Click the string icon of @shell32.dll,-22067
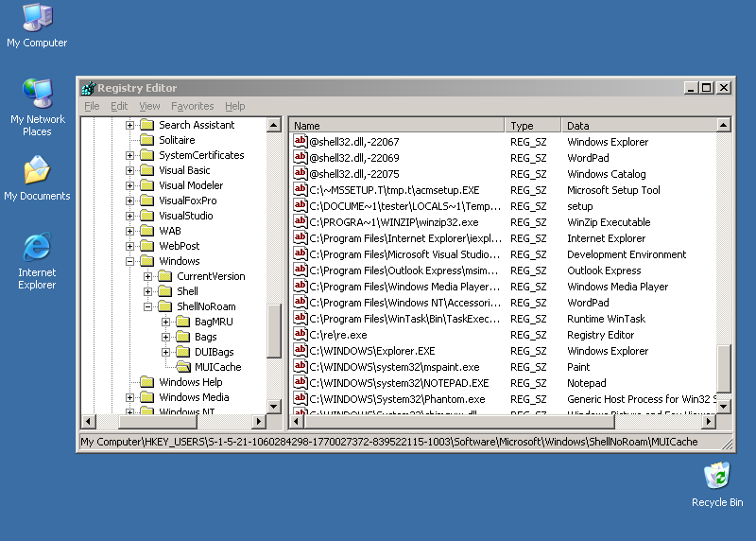The image size is (756, 541). pos(301,142)
